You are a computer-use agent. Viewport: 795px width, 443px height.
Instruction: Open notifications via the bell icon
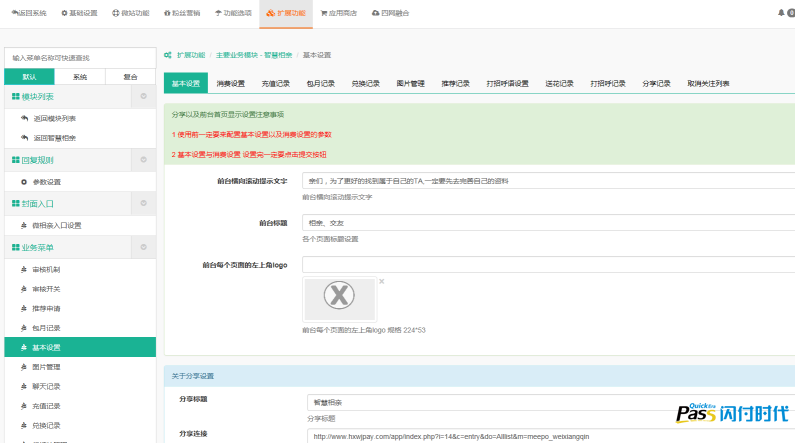781,13
